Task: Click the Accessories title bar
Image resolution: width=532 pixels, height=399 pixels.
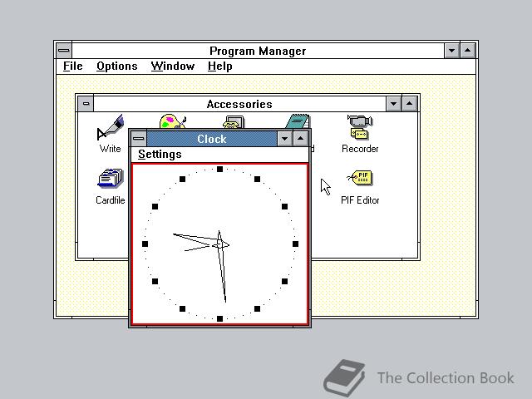Action: (x=239, y=104)
